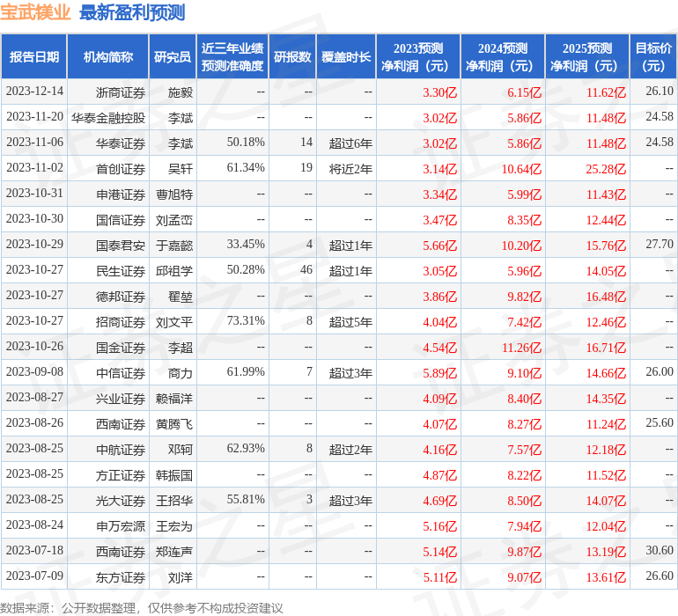Click analyst name 翟堃
This screenshot has height=616, width=678.
click(181, 297)
